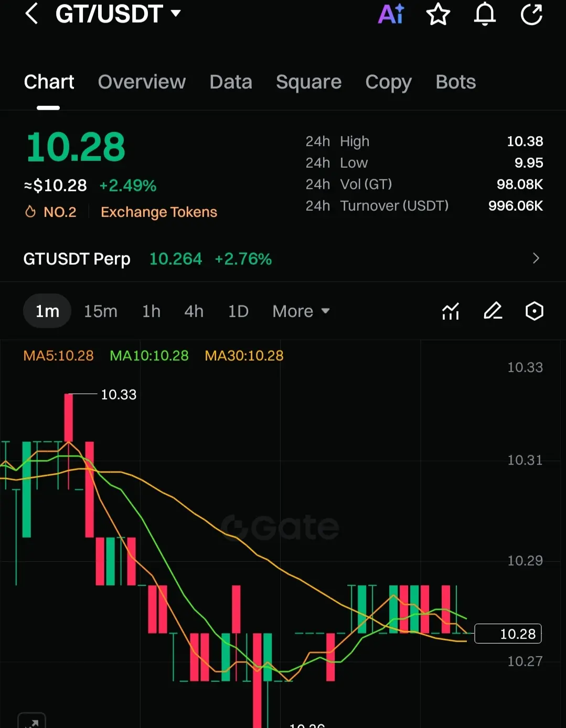This screenshot has height=728, width=566.
Task: Tap the 24h Vol value 98.08K
Action: (x=520, y=184)
